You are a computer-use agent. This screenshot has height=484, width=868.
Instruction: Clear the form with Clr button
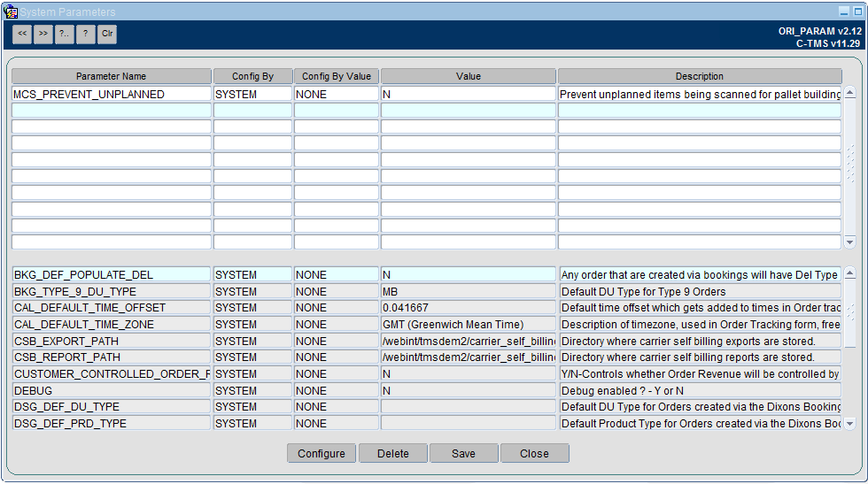107,34
